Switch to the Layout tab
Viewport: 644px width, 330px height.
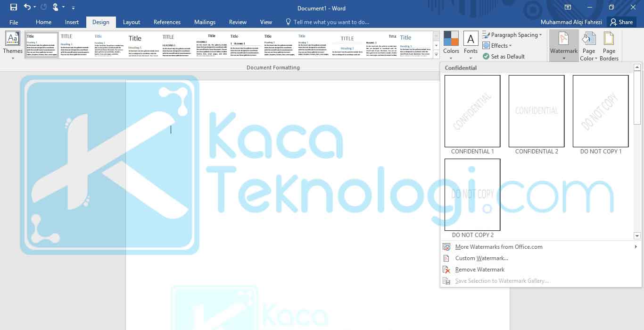pos(132,22)
